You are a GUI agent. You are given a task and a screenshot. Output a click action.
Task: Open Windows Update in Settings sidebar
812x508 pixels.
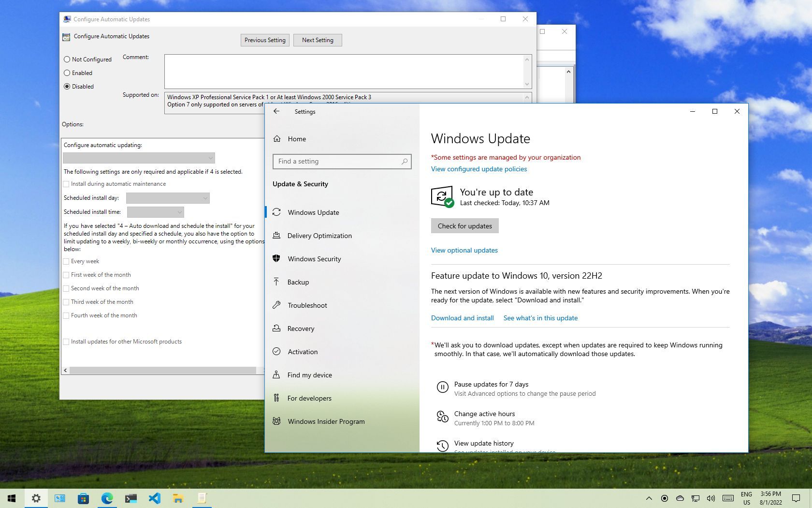pyautogui.click(x=313, y=212)
